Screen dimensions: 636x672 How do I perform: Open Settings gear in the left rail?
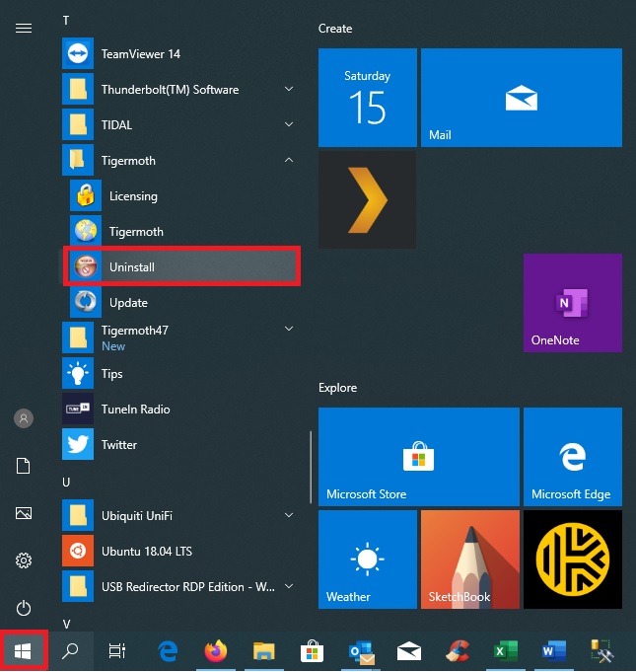[x=24, y=560]
